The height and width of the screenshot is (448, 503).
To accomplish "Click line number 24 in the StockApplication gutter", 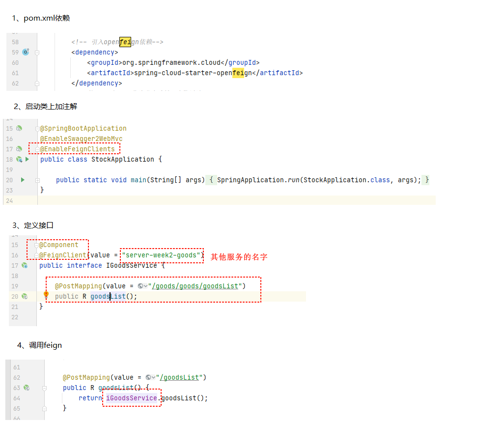I will [9, 200].
